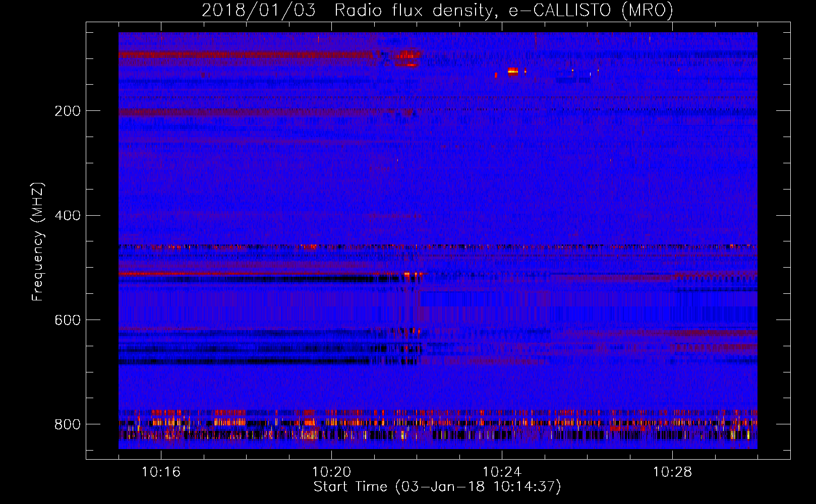Select the "10:20" time tick label

pyautogui.click(x=331, y=472)
